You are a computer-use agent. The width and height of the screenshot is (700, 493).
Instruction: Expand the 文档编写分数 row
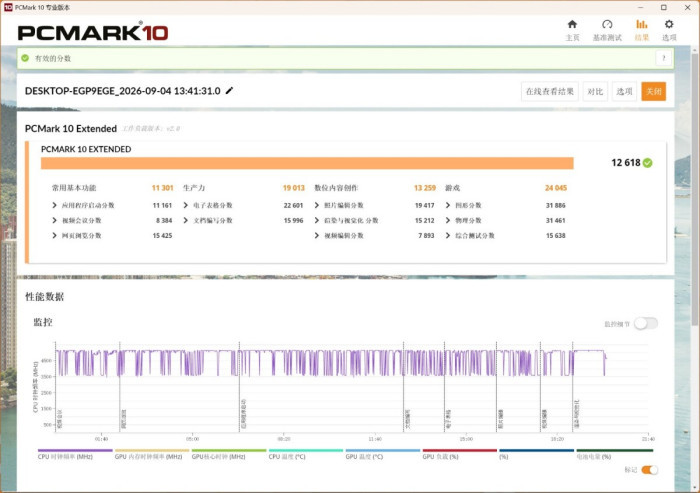[x=186, y=220]
